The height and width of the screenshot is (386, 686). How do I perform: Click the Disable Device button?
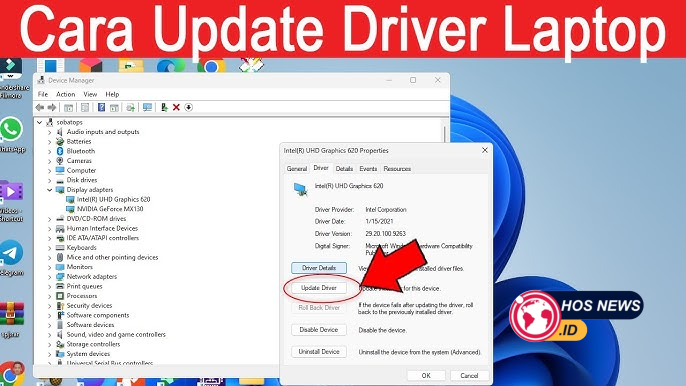tap(319, 330)
